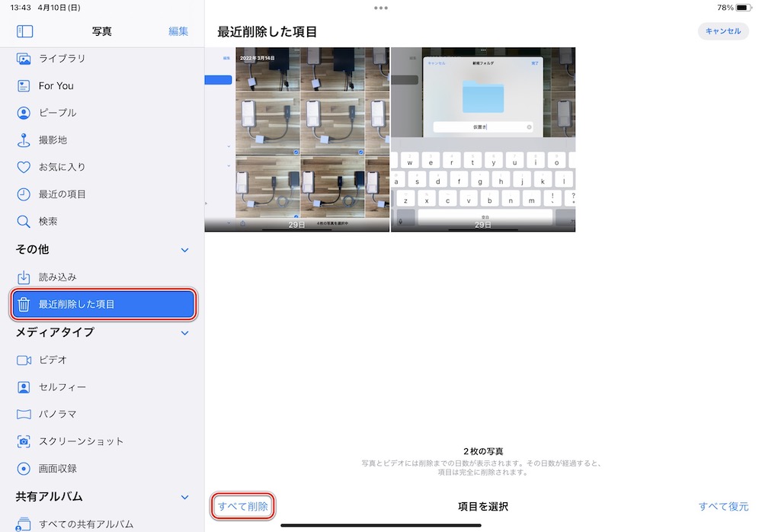The height and width of the screenshot is (532, 762).
Task: Click the Screen Recordings circle icon
Action: click(x=24, y=469)
